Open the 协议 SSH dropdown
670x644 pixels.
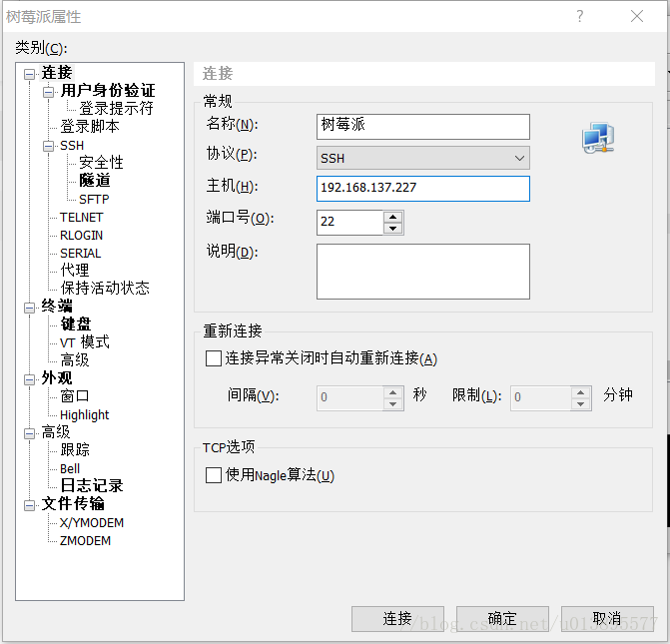(x=423, y=158)
